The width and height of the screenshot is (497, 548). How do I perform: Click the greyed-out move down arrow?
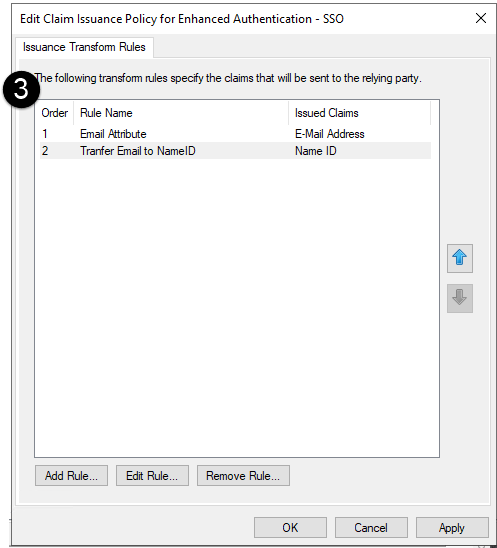(x=460, y=298)
